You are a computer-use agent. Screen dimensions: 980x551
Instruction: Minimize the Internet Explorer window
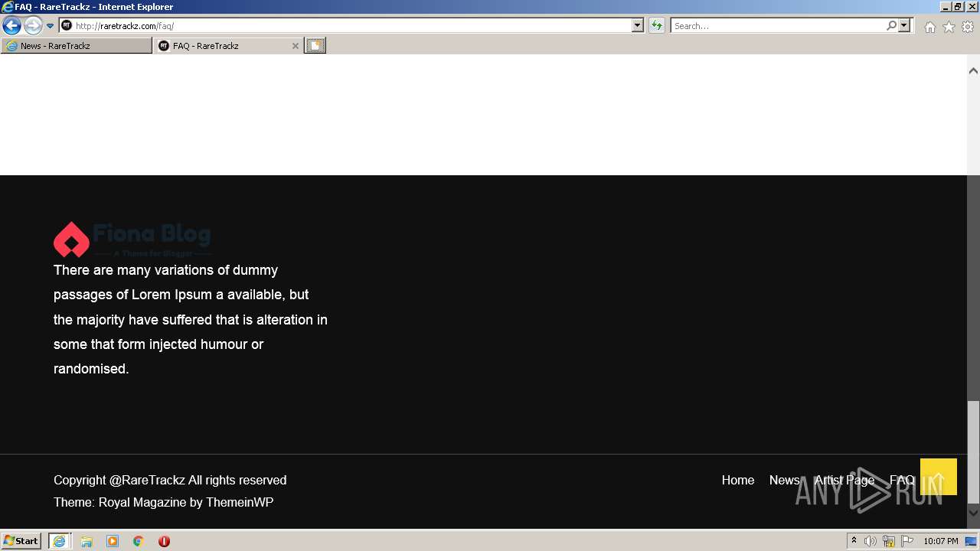(946, 6)
